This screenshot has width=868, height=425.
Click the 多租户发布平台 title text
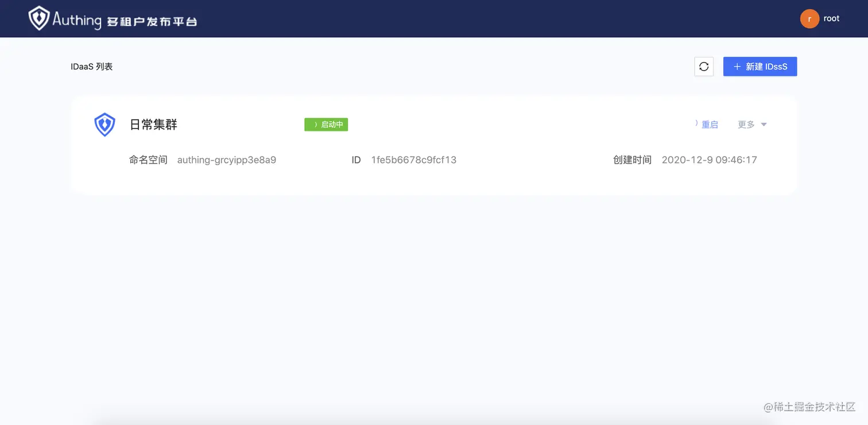152,22
